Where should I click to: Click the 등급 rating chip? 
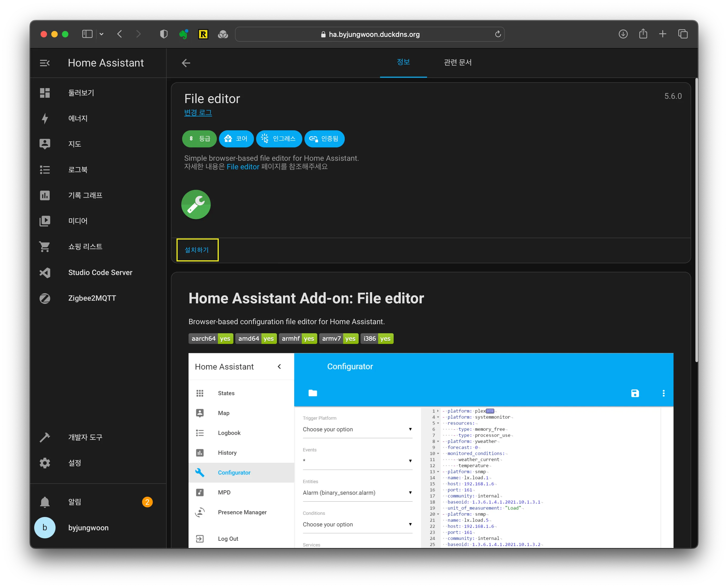[x=199, y=139]
